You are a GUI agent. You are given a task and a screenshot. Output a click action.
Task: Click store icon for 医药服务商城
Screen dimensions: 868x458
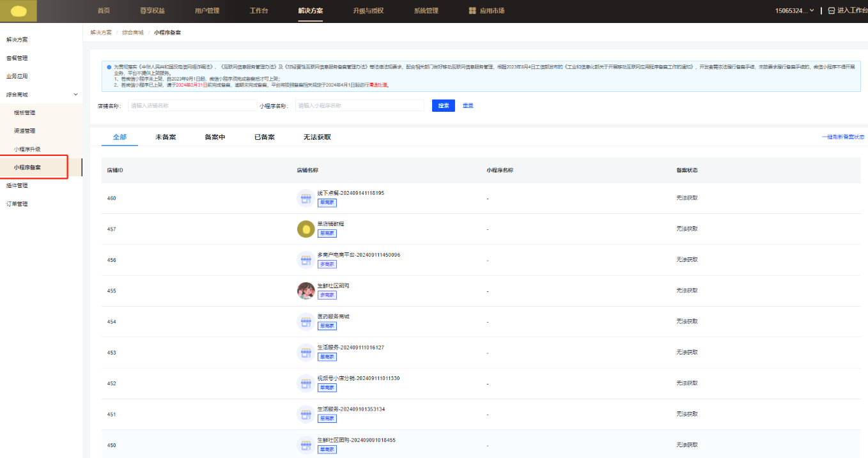[306, 321]
